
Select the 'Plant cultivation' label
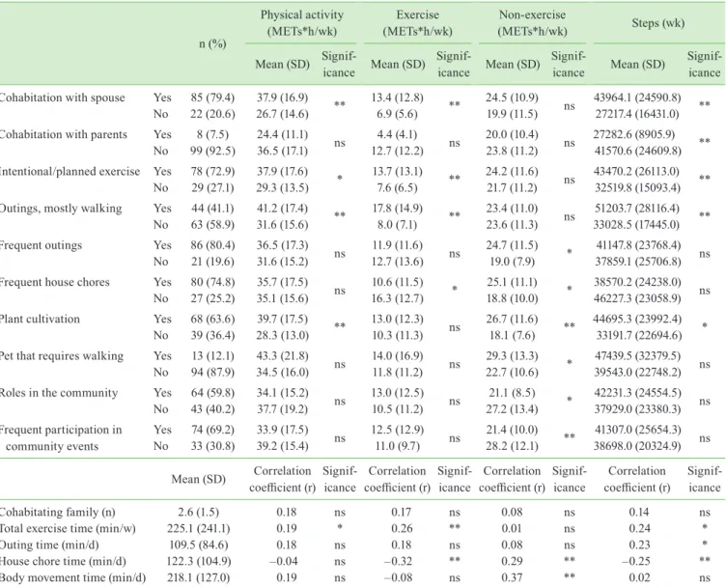(40, 319)
